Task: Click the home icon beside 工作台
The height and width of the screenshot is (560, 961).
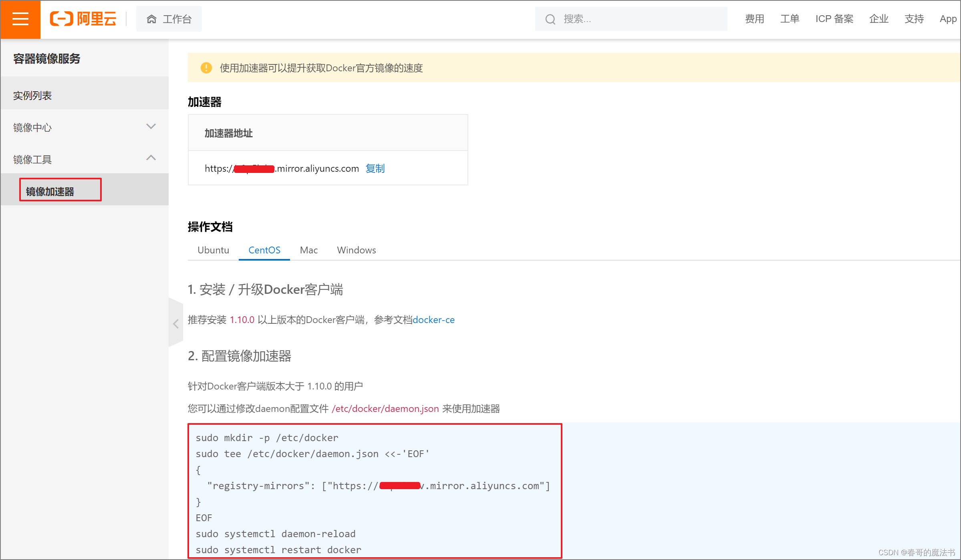Action: [151, 19]
